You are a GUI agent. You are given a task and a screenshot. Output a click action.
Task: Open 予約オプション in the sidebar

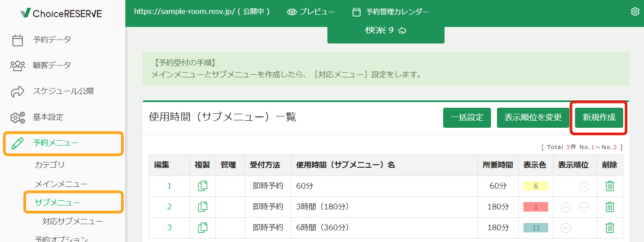(x=61, y=239)
